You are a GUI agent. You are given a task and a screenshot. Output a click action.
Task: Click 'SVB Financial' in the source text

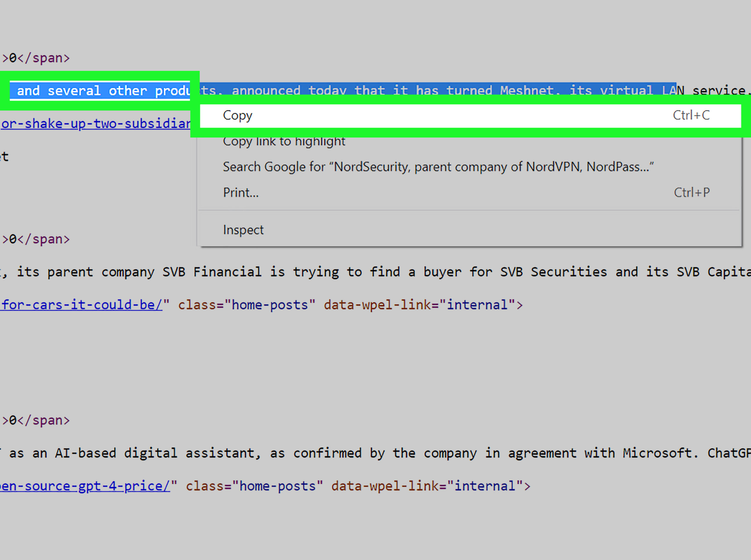(x=212, y=272)
